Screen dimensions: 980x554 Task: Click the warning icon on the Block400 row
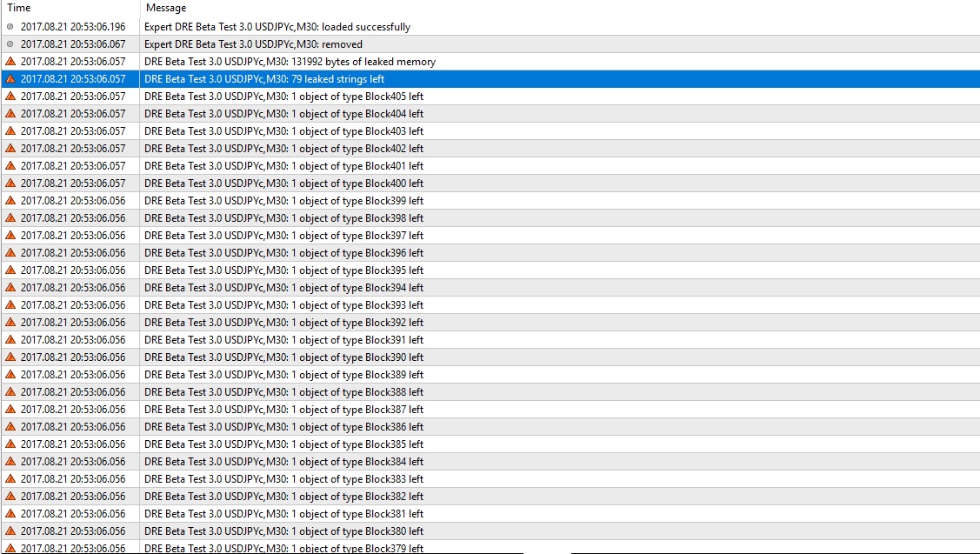click(10, 184)
